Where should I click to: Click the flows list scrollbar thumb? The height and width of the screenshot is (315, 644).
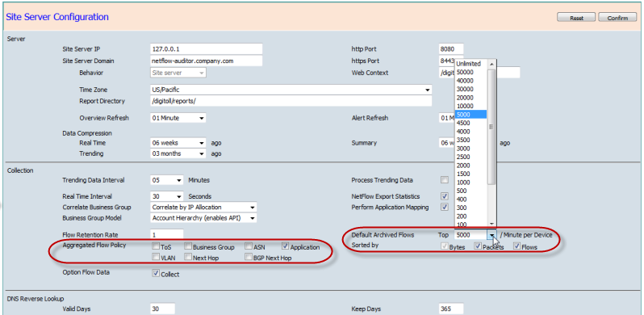click(491, 127)
